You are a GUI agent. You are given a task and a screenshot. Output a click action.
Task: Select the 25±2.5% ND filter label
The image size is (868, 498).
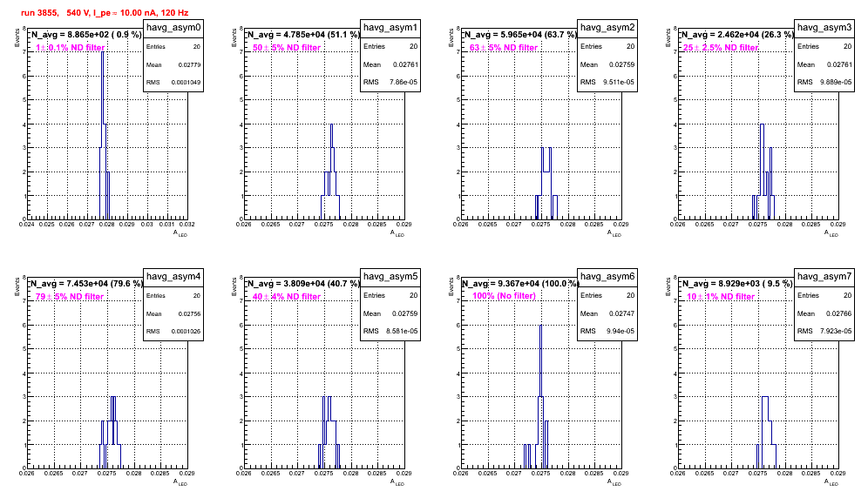point(721,48)
